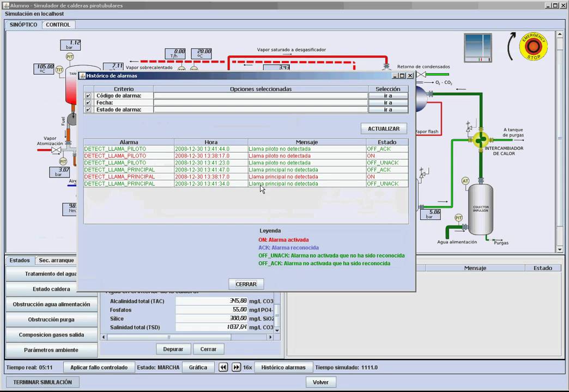This screenshot has height=392, width=569.
Task: Select Obstrucción agua alimentación
Action: (52, 304)
